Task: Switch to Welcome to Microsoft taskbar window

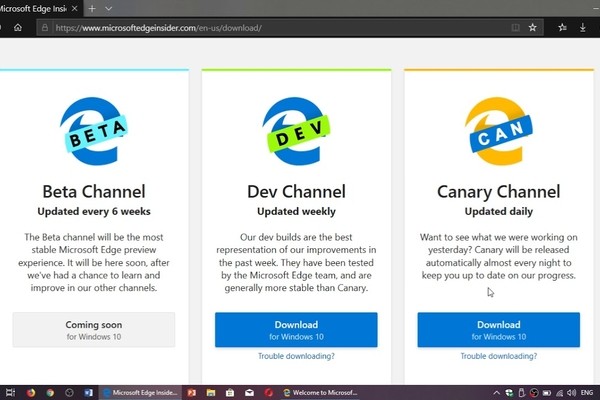Action: 320,393
